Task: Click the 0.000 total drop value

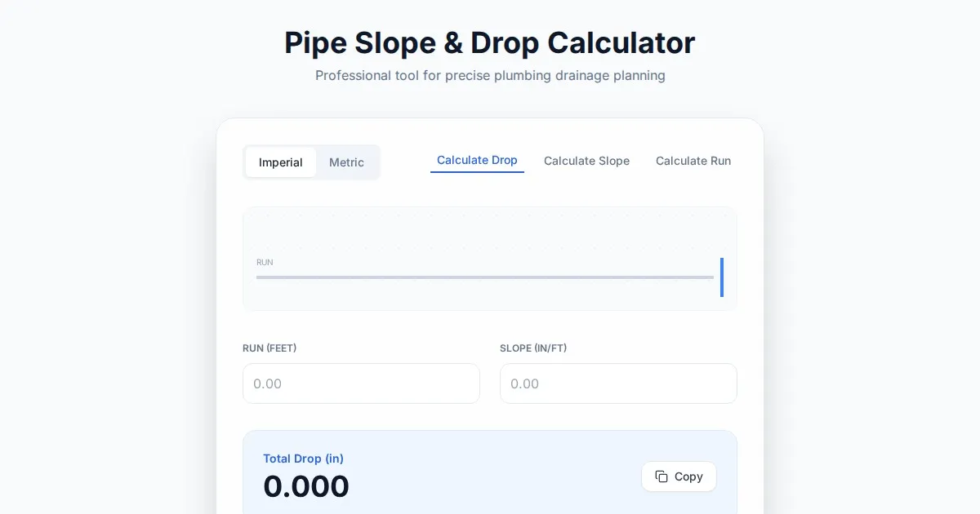Action: click(306, 486)
